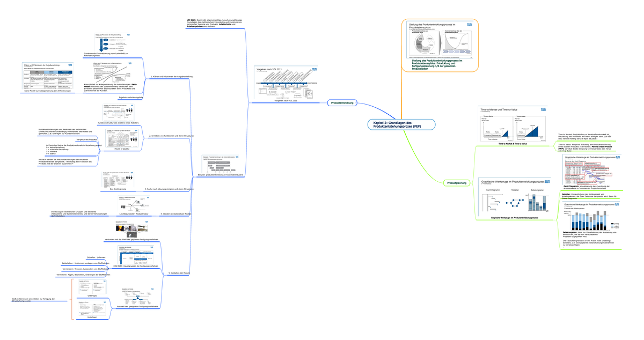Image resolution: width=644 pixels, height=340 pixels.
Task: Click the TUM logo on the Graphische Werkzeuge slide
Action: point(547,182)
